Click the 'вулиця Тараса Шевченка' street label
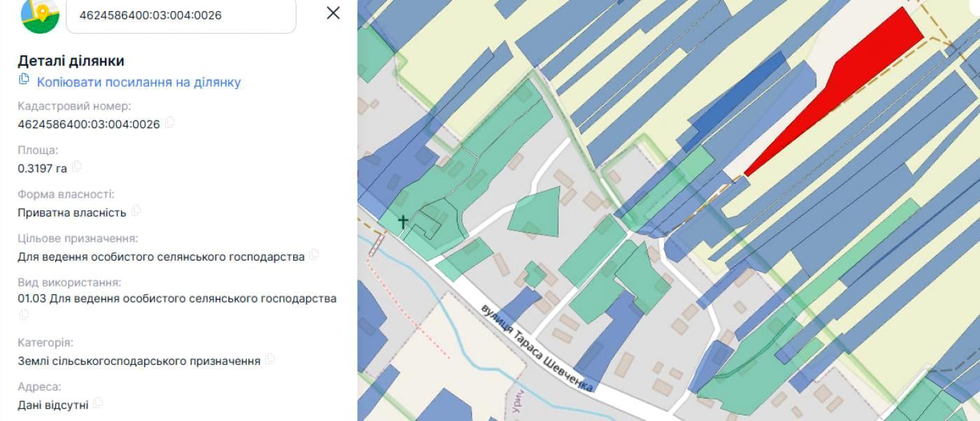980x421 pixels. pos(538,348)
